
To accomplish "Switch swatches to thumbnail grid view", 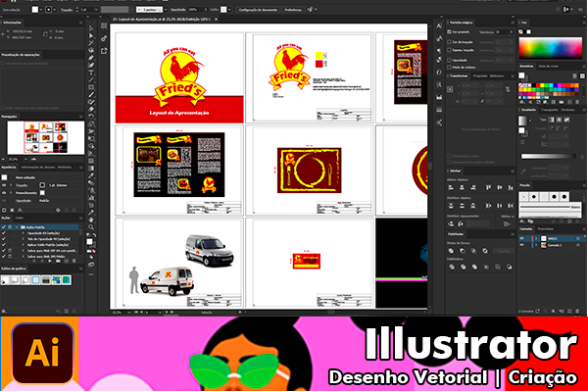I will tap(582, 76).
